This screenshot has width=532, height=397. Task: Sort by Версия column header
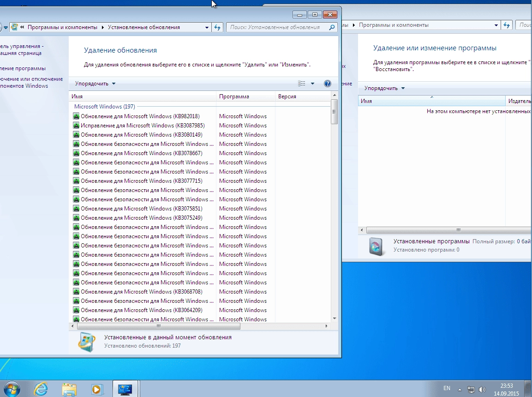click(303, 96)
